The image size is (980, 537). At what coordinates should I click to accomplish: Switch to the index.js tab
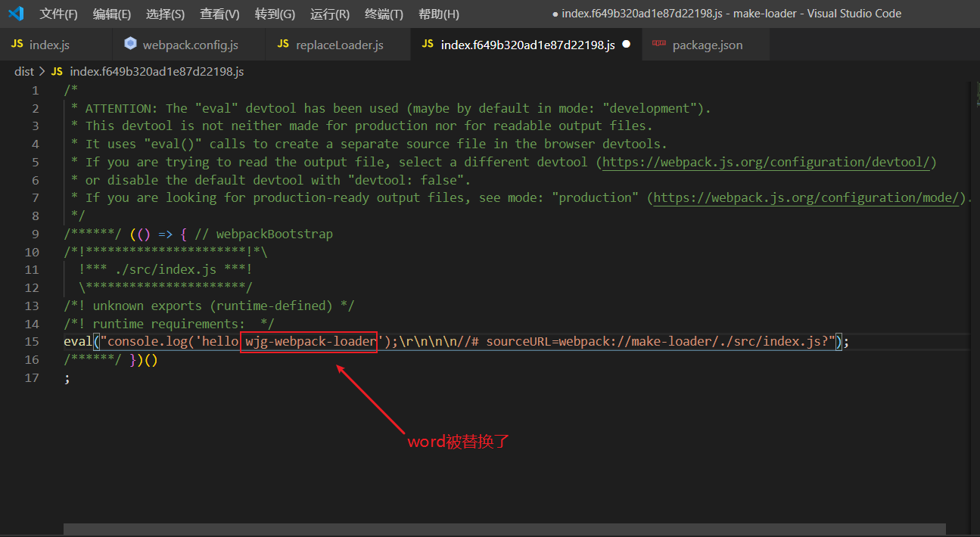[55, 45]
